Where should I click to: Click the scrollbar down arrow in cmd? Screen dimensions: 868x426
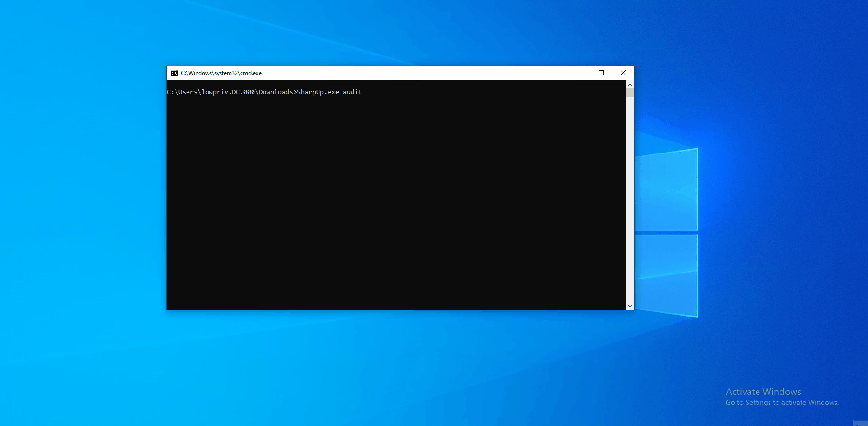pos(630,306)
